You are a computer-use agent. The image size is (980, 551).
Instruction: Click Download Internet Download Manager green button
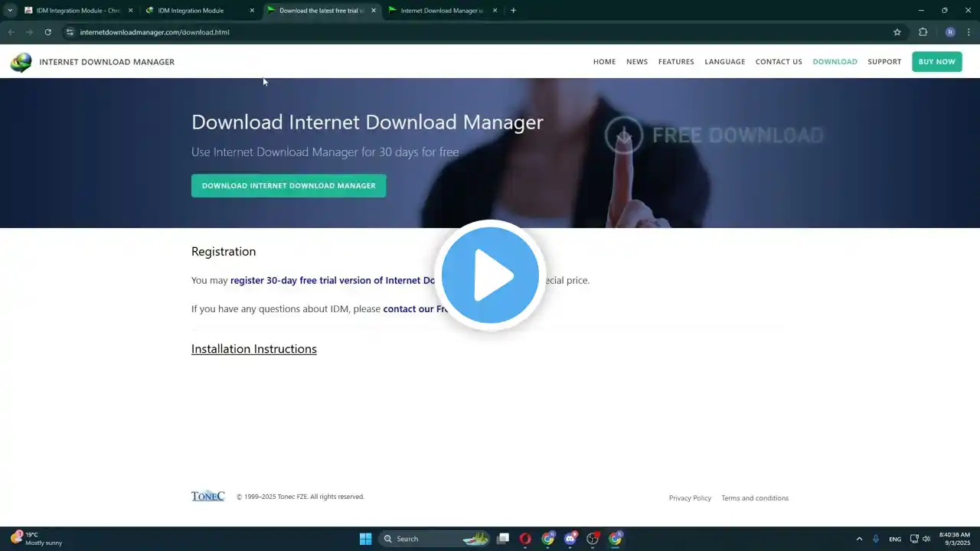click(289, 186)
